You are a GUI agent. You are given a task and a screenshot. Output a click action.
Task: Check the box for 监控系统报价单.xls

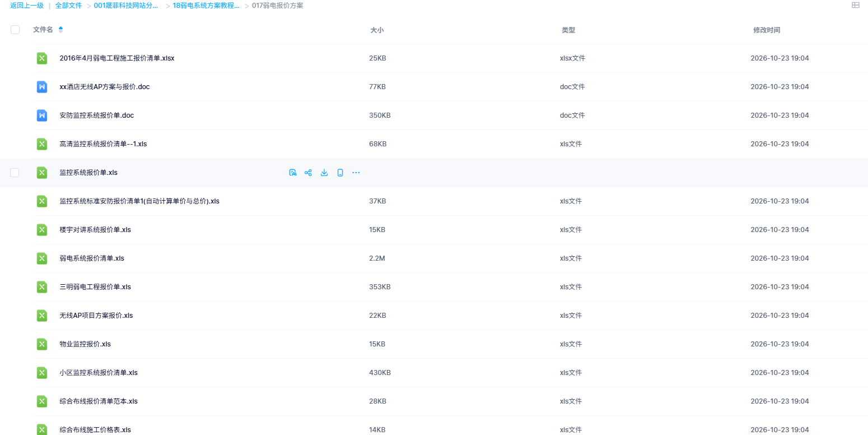[x=15, y=173]
